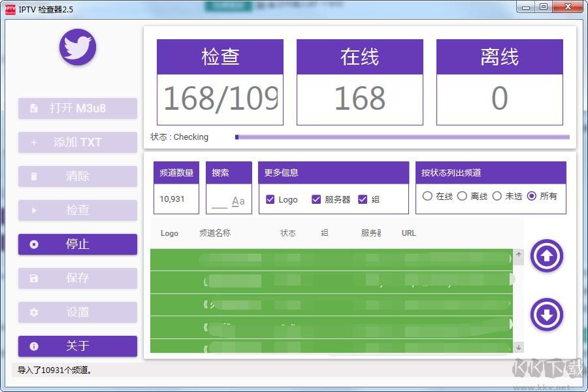This screenshot has height=392, width=588.
Task: Click the circular up-arrow scroll icon
Action: point(546,256)
